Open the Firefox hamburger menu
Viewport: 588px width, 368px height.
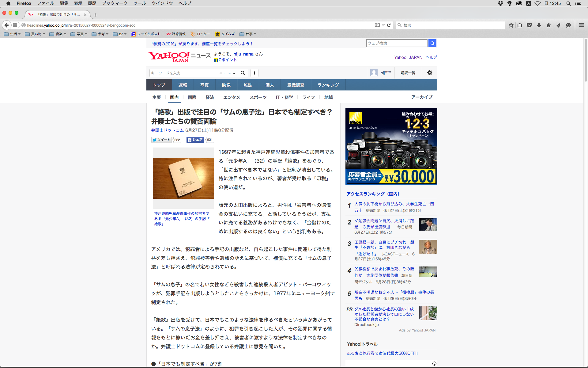(581, 25)
